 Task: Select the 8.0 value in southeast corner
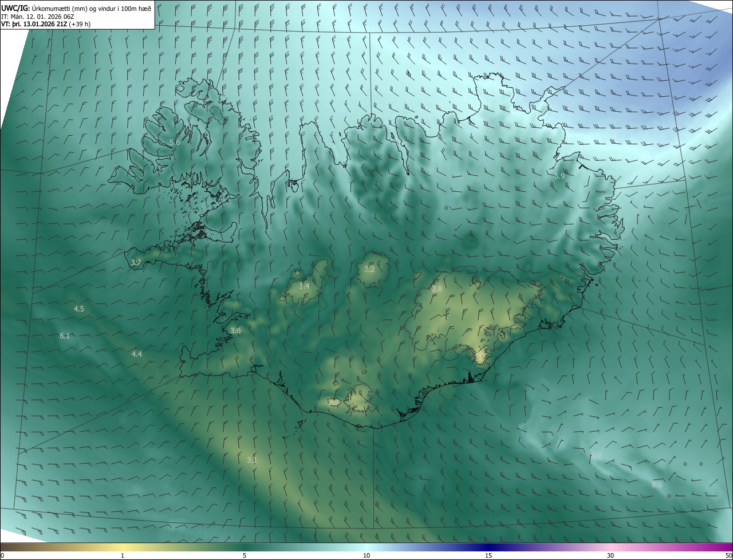click(x=657, y=485)
